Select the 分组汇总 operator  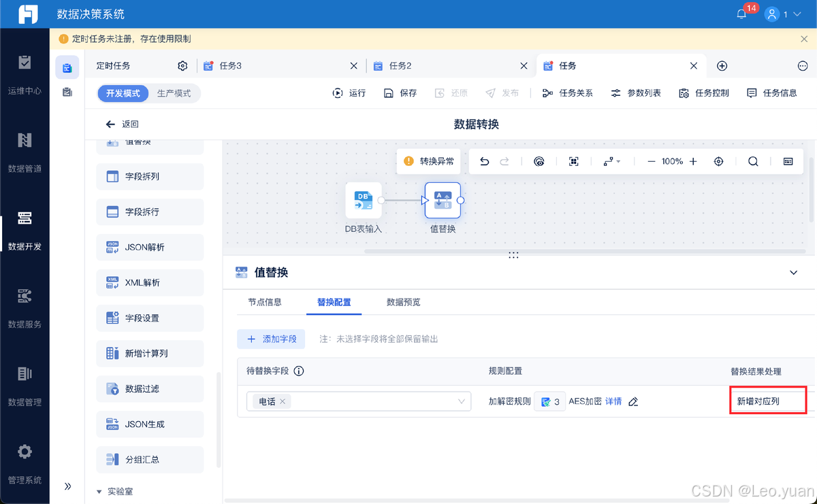coord(150,459)
